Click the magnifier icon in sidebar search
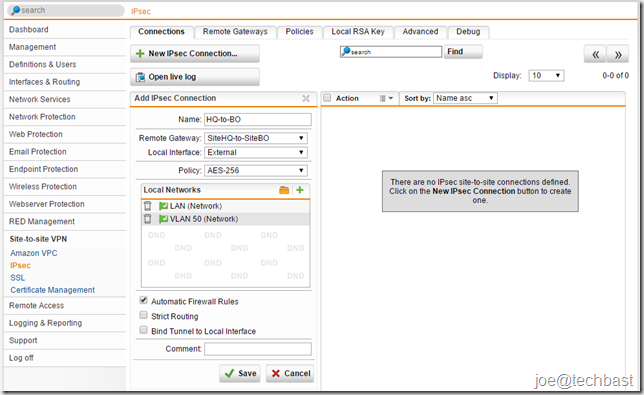This screenshot has height=395, width=644. point(16,10)
